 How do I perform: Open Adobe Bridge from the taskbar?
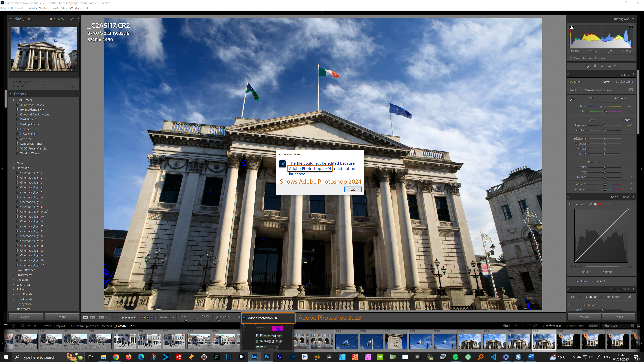242,357
